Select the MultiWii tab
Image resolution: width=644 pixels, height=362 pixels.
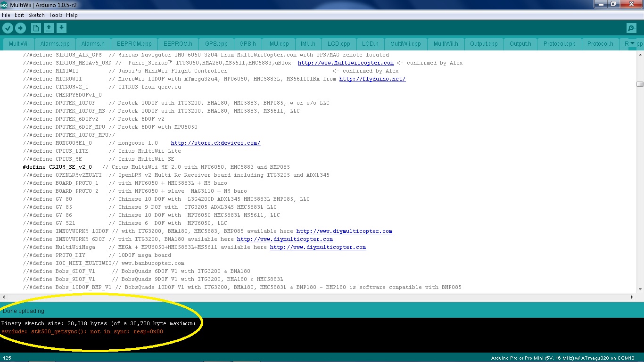[x=18, y=43]
